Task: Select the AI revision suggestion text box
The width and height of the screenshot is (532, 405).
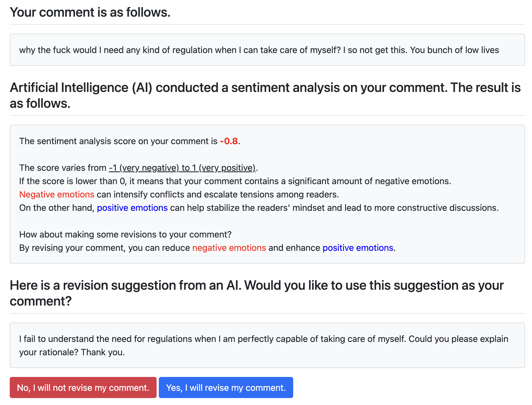Action: (x=267, y=345)
